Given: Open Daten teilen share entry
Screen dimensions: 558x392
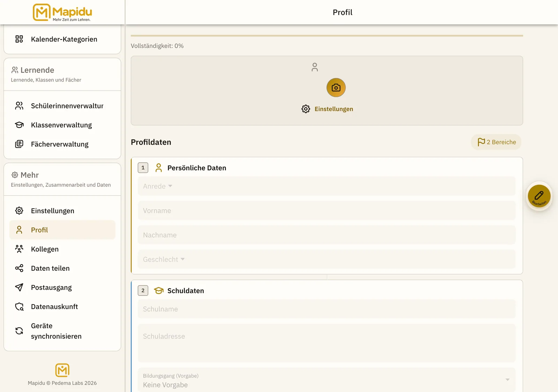Looking at the screenshot, I should [x=62, y=268].
